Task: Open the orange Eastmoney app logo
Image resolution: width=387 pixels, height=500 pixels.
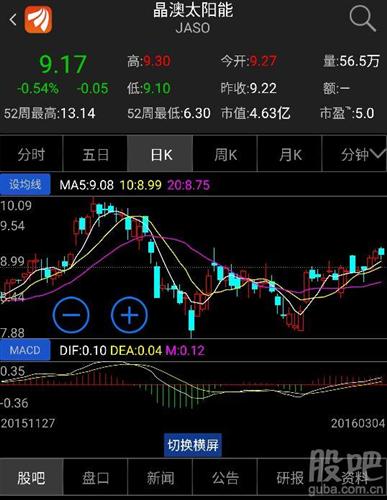Action: [38, 20]
